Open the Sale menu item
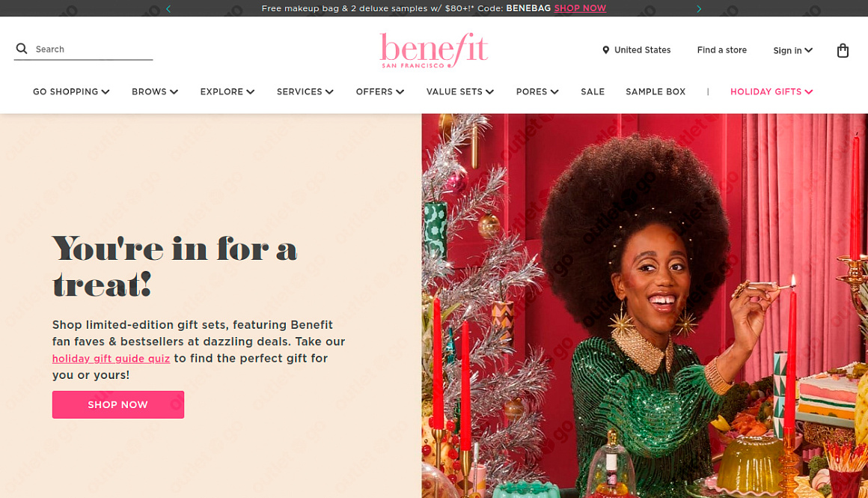 593,92
